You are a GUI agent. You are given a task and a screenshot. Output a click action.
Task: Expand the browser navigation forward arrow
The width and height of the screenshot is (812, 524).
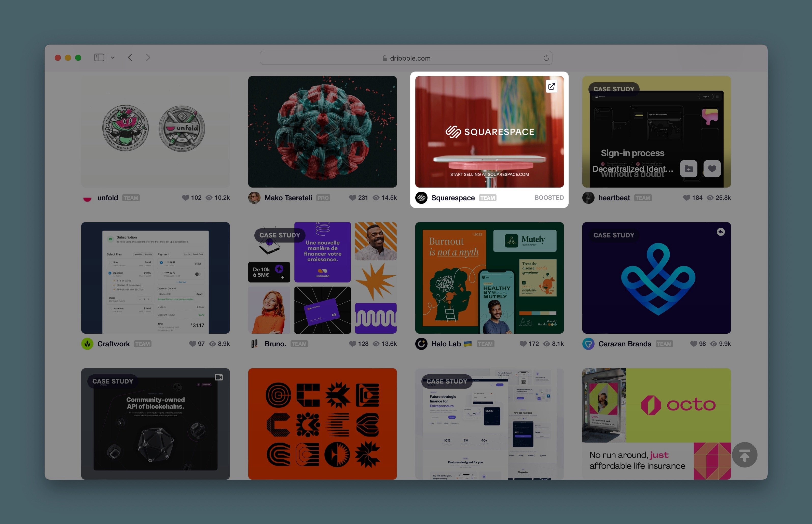point(147,57)
